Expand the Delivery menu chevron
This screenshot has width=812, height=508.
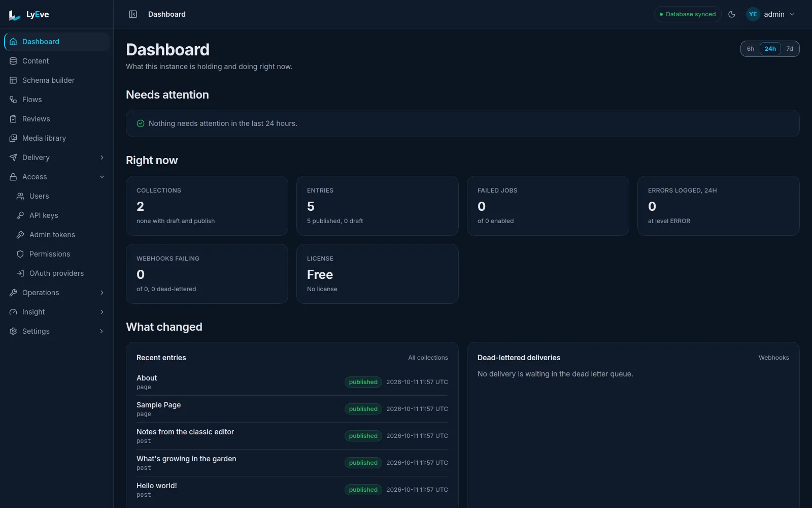pos(102,157)
